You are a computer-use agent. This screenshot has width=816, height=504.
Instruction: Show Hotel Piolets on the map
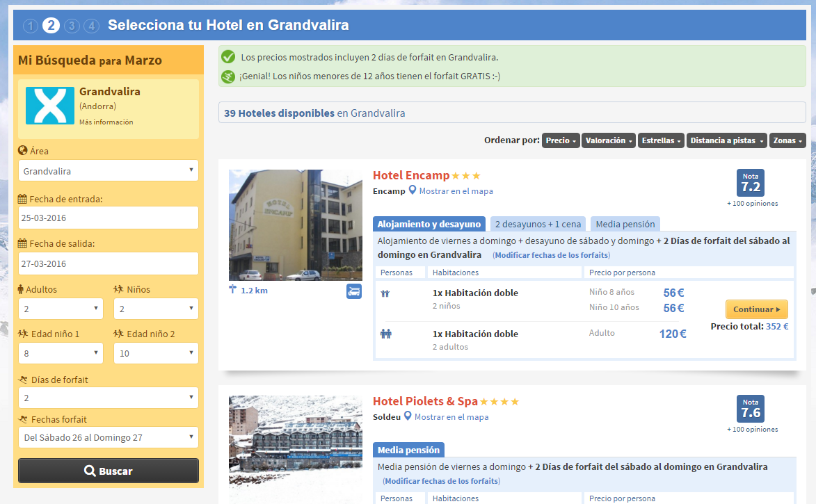pyautogui.click(x=451, y=416)
